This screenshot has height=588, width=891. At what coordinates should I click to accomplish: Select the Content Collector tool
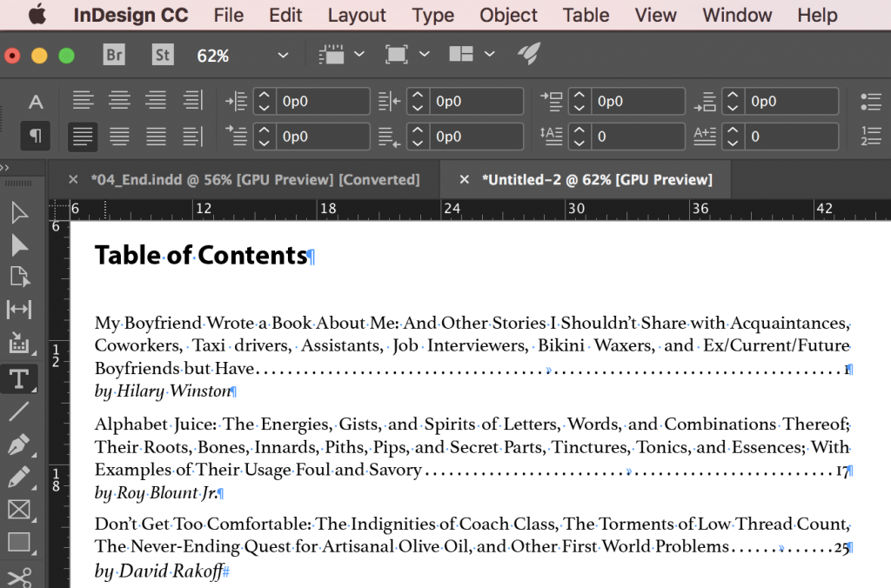pos(19,343)
